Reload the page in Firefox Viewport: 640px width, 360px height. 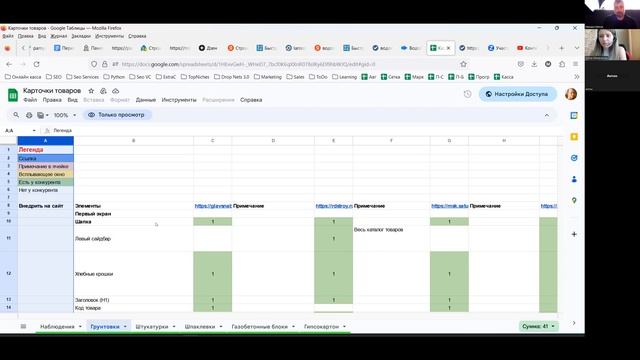pyautogui.click(x=36, y=64)
